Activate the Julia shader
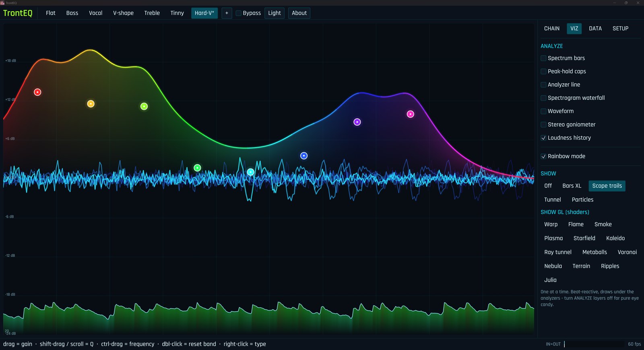The width and height of the screenshot is (644, 350). coord(550,280)
